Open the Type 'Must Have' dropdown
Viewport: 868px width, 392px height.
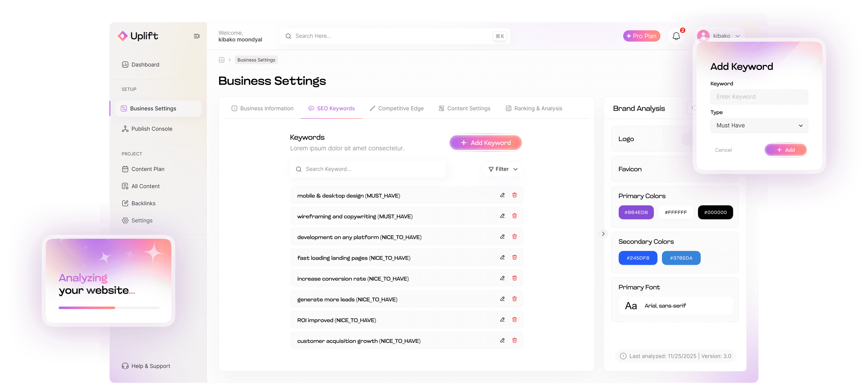pyautogui.click(x=759, y=125)
